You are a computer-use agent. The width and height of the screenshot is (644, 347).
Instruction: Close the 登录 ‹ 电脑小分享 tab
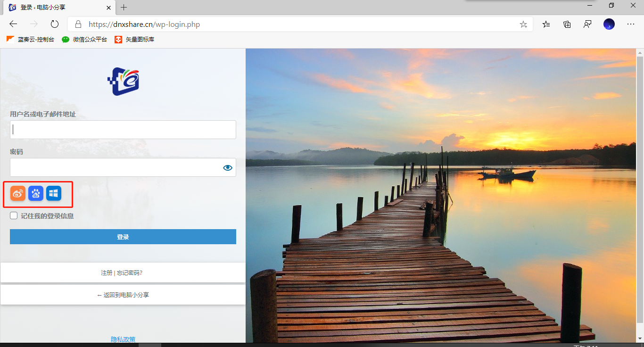108,8
